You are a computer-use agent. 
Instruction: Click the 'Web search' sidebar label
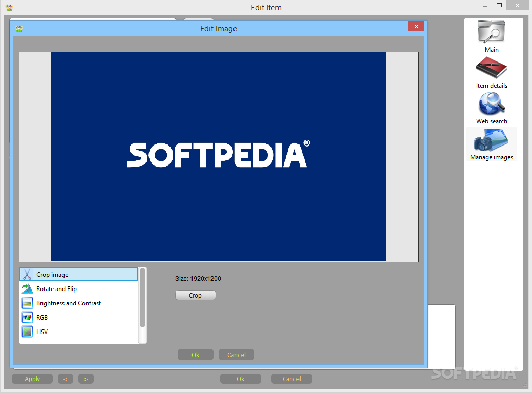[492, 121]
